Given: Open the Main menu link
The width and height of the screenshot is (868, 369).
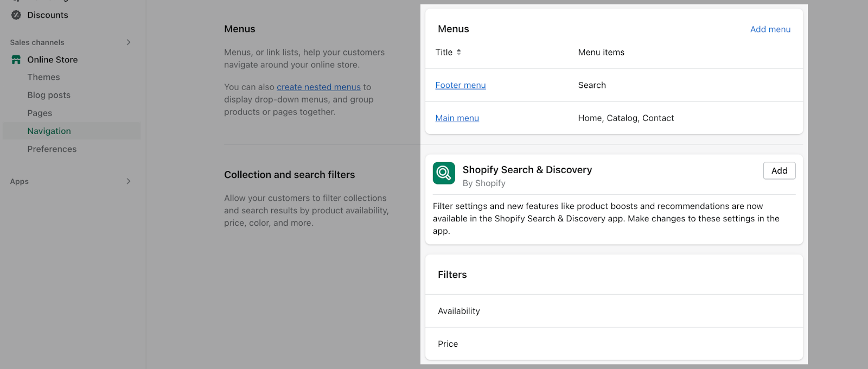Looking at the screenshot, I should coord(457,118).
